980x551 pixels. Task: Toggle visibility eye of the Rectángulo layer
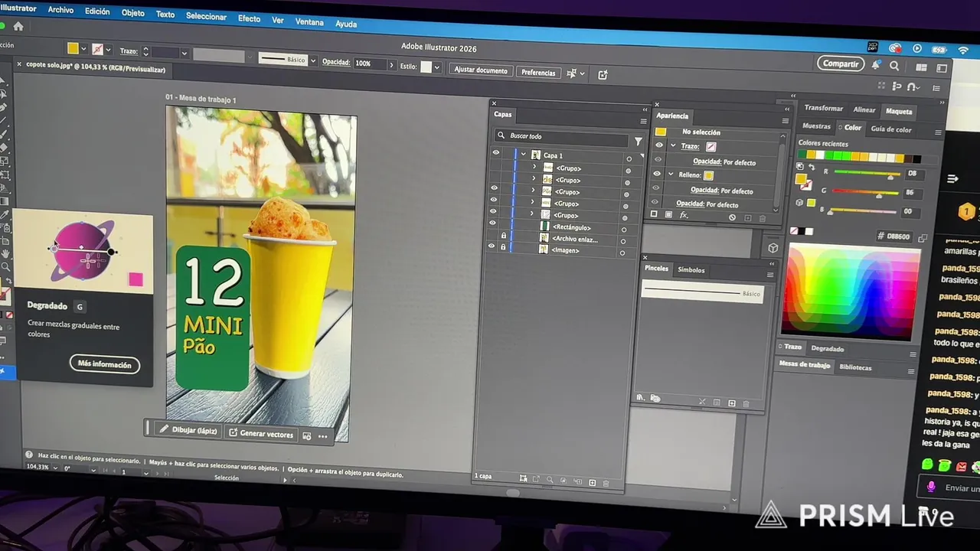(x=493, y=223)
